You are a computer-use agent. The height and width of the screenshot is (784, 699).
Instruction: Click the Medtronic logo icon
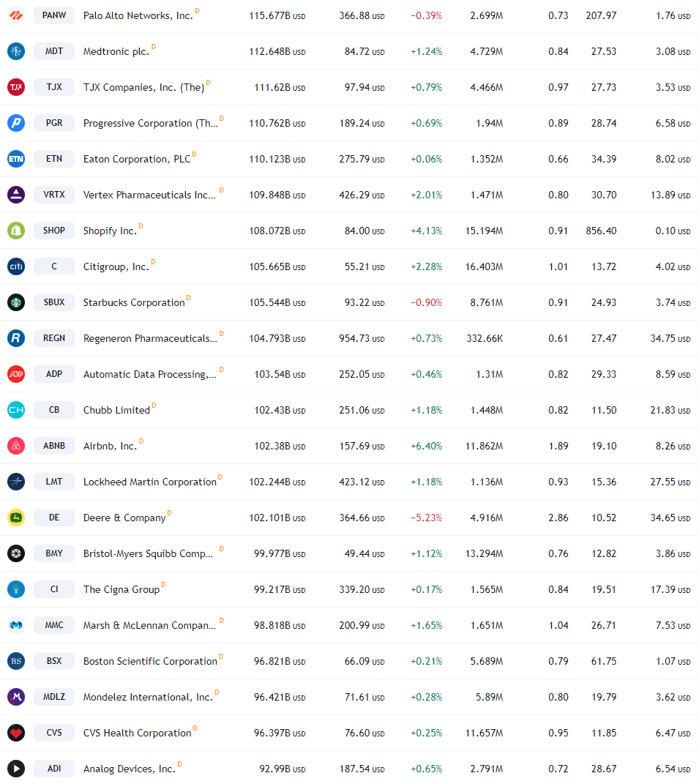(x=16, y=51)
